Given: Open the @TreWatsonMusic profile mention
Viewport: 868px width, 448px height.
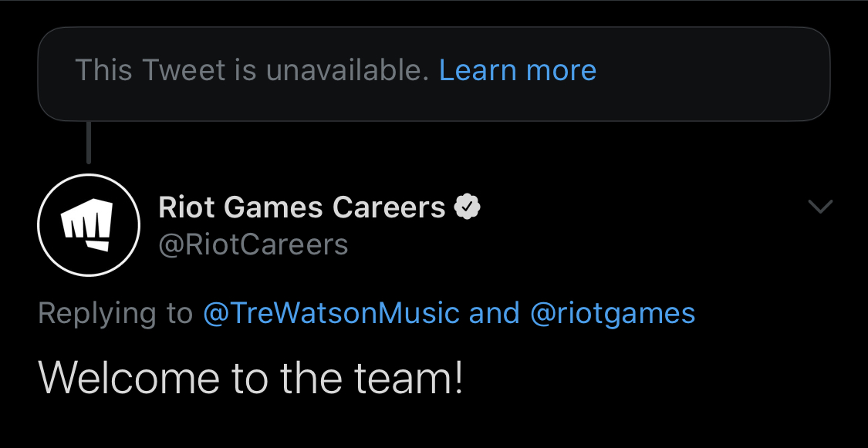Looking at the screenshot, I should pyautogui.click(x=331, y=313).
